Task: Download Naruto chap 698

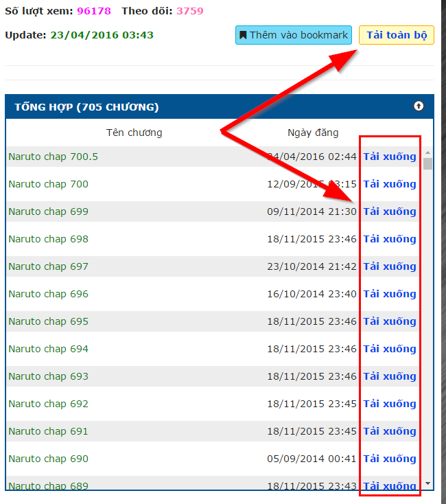Action: 390,239
